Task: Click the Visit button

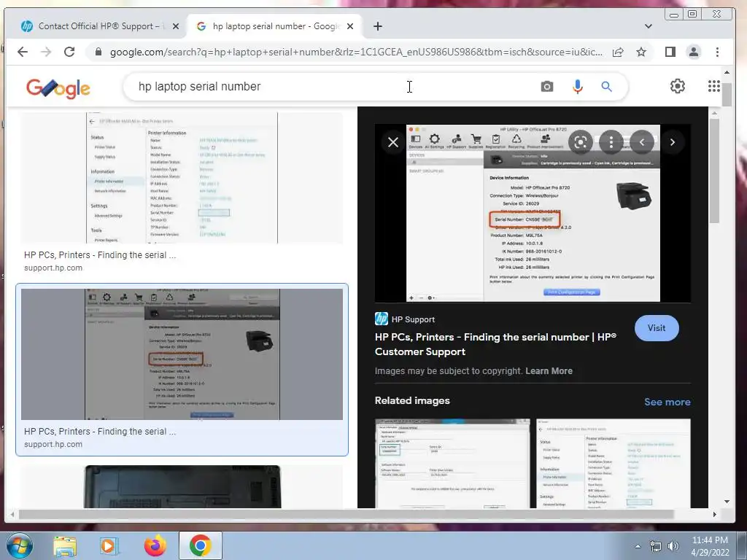Action: coord(657,328)
